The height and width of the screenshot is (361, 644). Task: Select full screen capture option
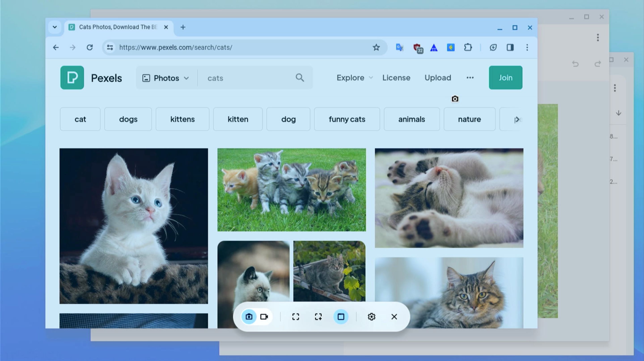point(295,317)
